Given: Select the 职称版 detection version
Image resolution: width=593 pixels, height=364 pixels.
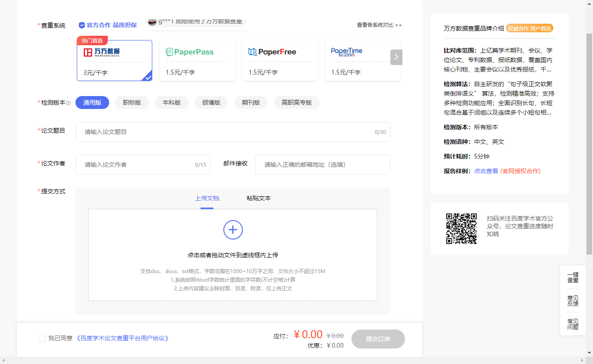Looking at the screenshot, I should pos(132,103).
